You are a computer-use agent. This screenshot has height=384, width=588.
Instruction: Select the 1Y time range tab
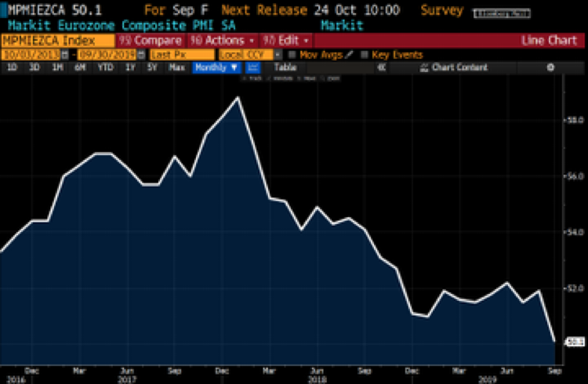[127, 68]
